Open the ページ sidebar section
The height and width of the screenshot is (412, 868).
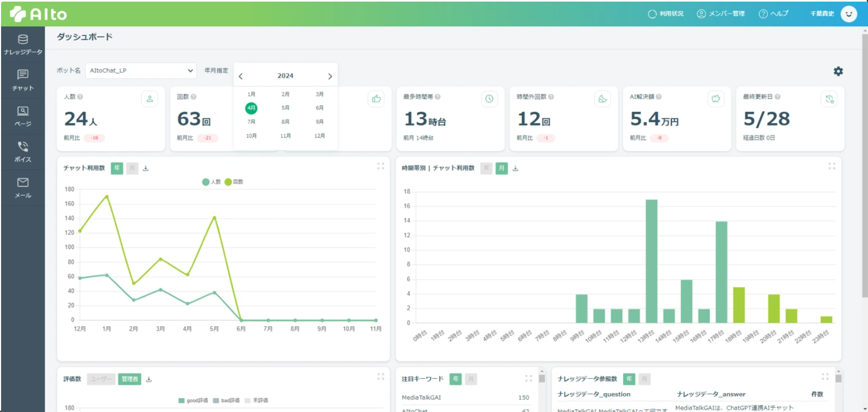pos(23,116)
